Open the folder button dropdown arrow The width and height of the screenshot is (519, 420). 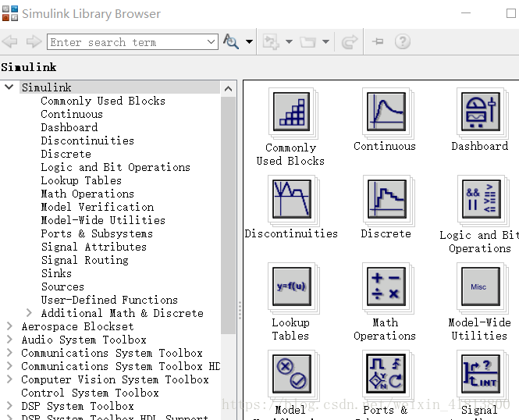tap(325, 41)
